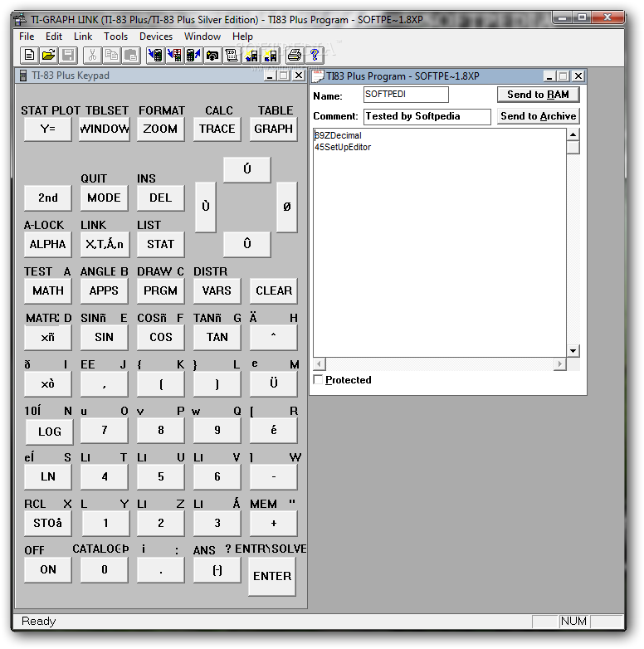Click the ALPHA keypad button

coord(48,244)
